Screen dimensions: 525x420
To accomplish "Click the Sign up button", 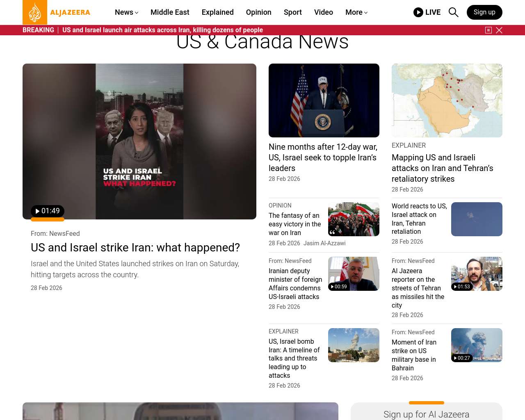I will coord(484,12).
